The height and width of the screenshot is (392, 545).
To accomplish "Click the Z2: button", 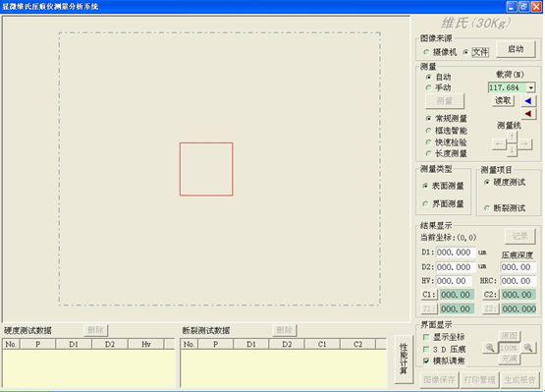I will (490, 308).
